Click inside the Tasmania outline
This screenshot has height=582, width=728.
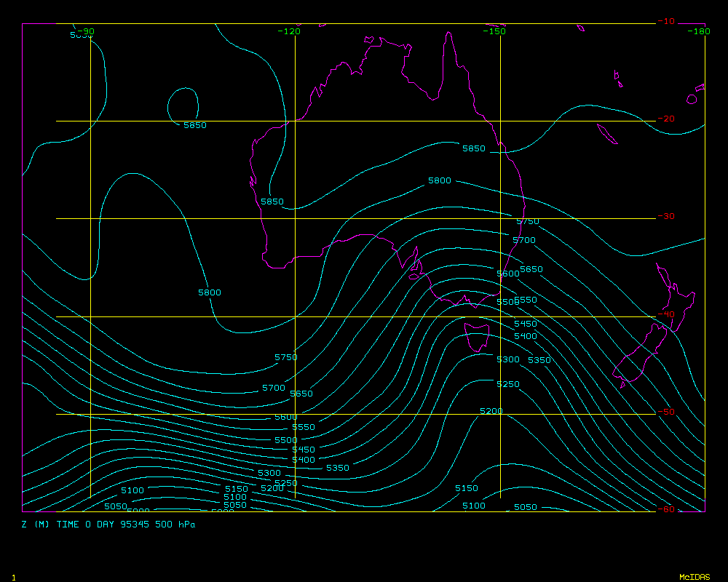pyautogui.click(x=477, y=338)
